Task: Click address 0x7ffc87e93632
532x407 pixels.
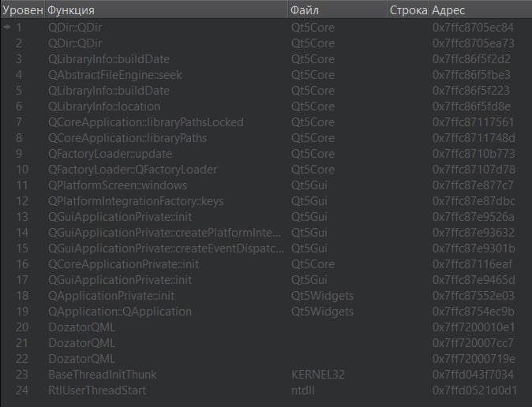Action: coord(474,233)
